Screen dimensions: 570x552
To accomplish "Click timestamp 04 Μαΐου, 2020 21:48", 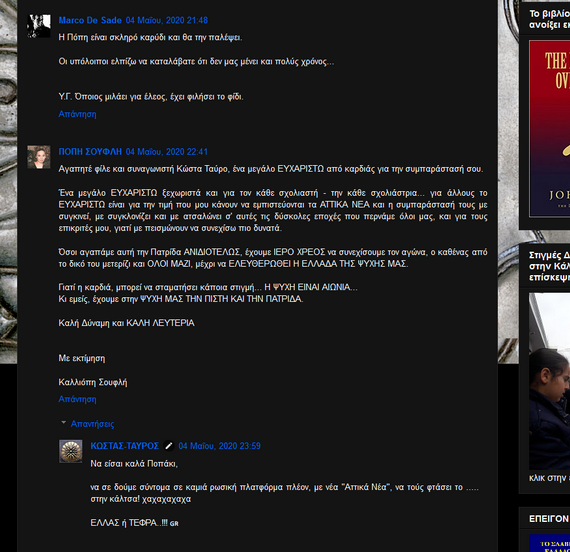I will 167,20.
